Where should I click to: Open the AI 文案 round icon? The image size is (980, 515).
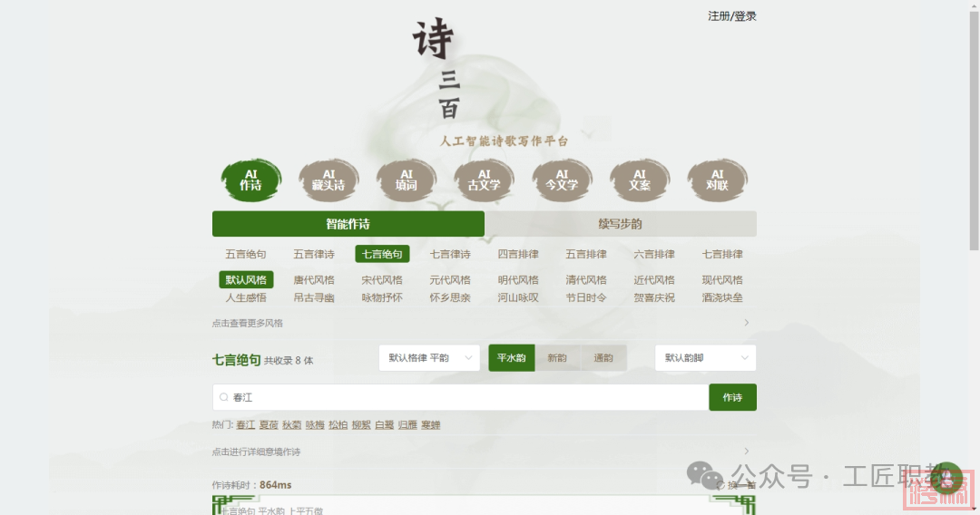click(x=640, y=180)
